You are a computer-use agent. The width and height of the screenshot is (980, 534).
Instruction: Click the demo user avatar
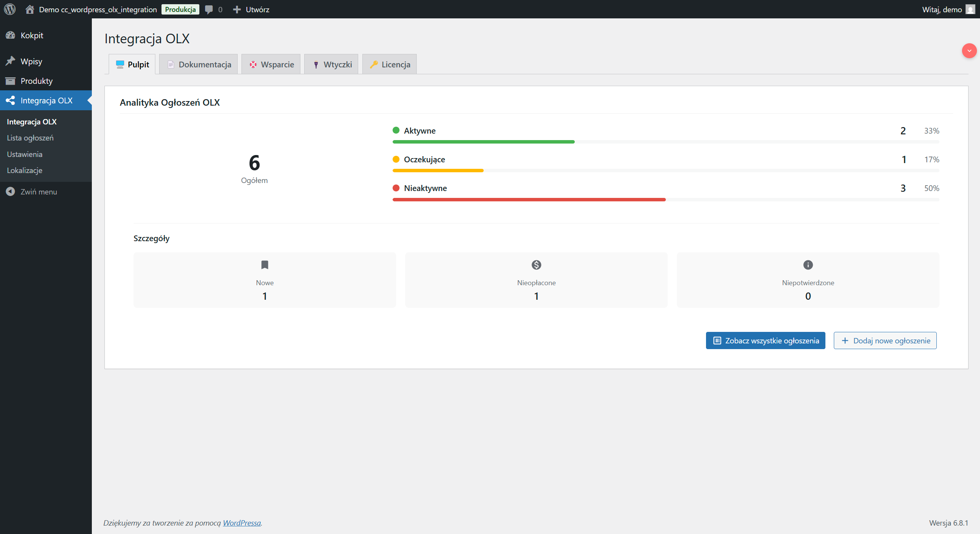(x=970, y=9)
